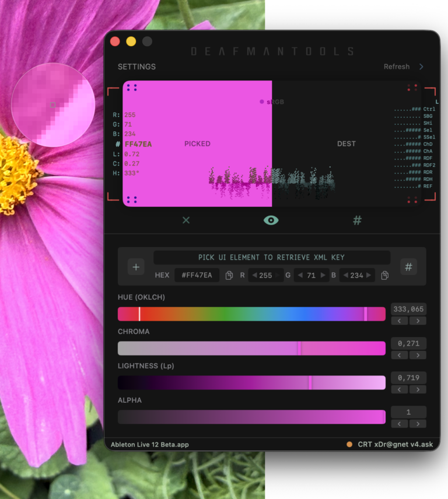448x499 pixels.
Task: Click the Refresh button
Action: click(397, 66)
